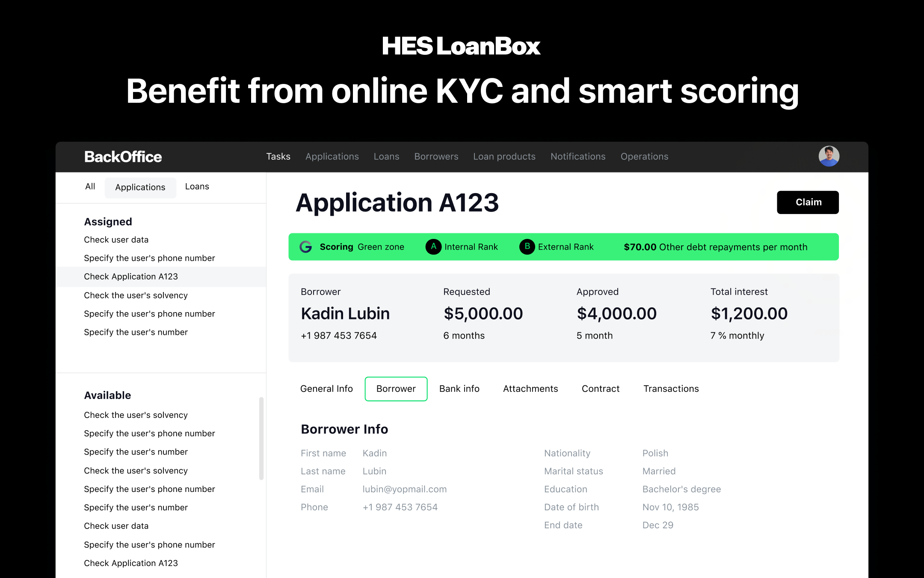This screenshot has height=578, width=924.
Task: Click the External Rank B badge
Action: [x=527, y=247]
